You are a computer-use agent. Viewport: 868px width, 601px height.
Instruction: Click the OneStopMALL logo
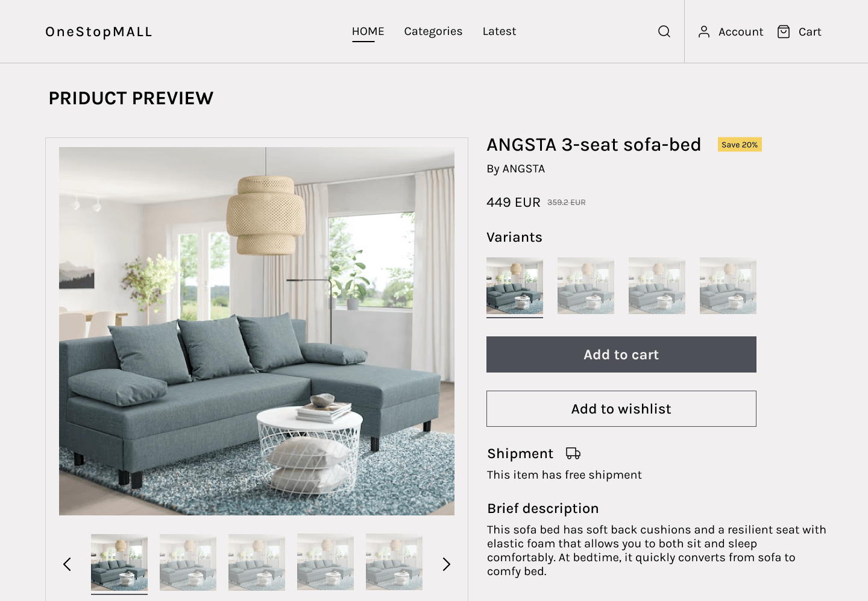click(x=99, y=31)
